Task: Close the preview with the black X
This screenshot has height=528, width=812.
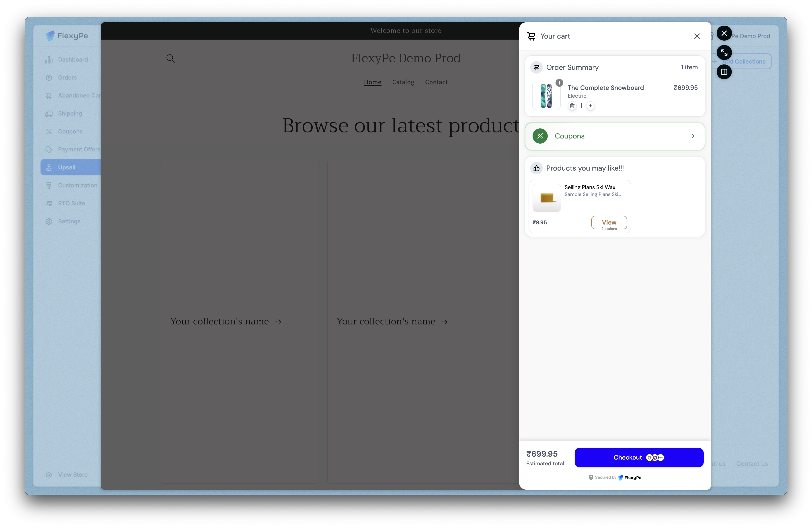Action: (x=724, y=33)
